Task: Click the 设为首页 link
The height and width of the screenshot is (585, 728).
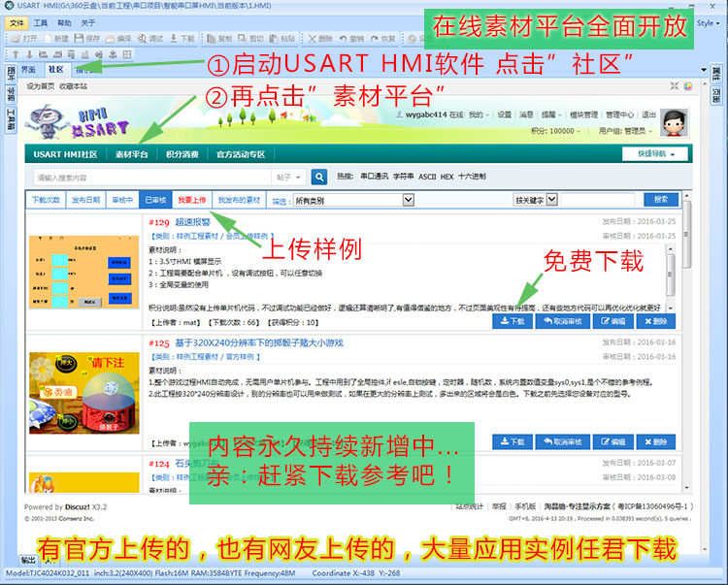Action: [x=41, y=86]
